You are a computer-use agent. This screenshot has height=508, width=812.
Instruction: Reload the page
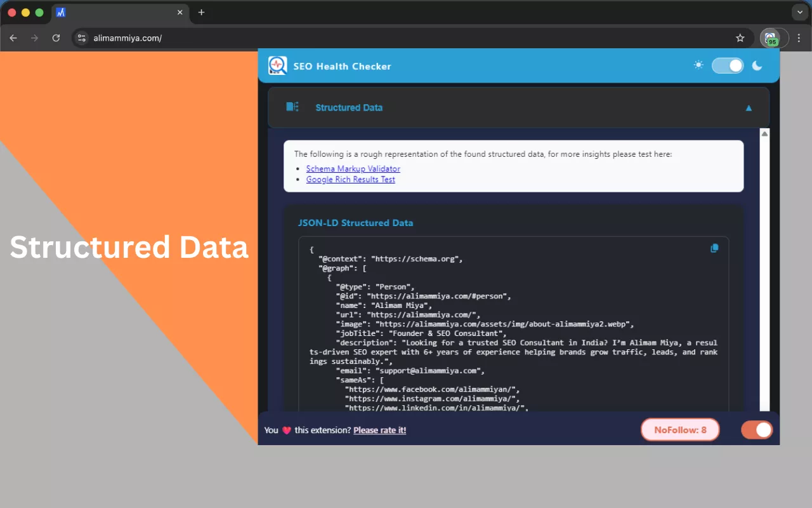coord(56,38)
